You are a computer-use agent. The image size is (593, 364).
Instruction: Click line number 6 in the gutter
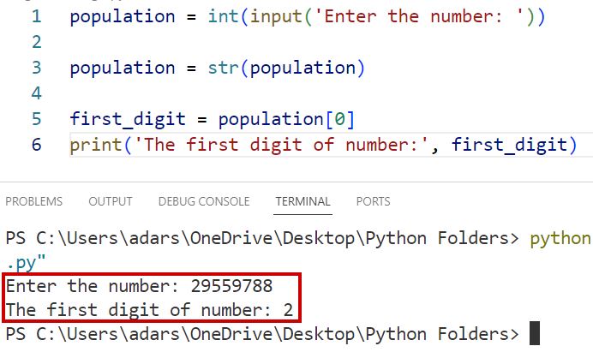(37, 145)
